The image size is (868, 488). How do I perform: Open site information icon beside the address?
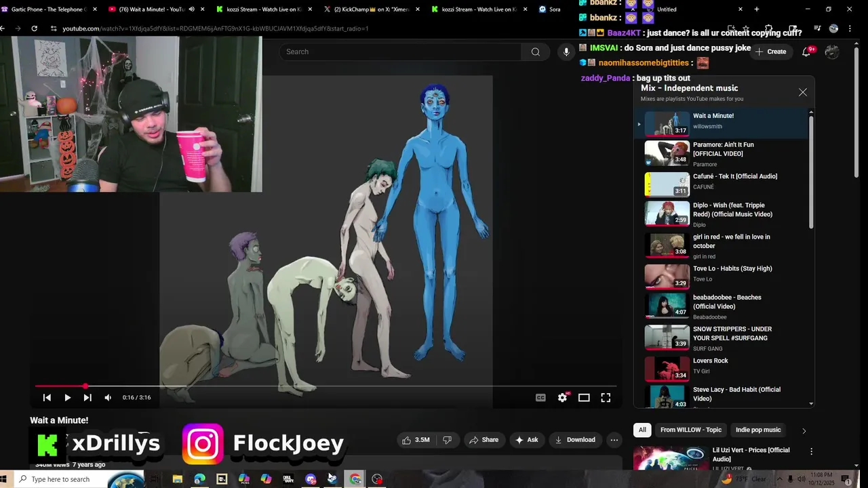point(54,28)
